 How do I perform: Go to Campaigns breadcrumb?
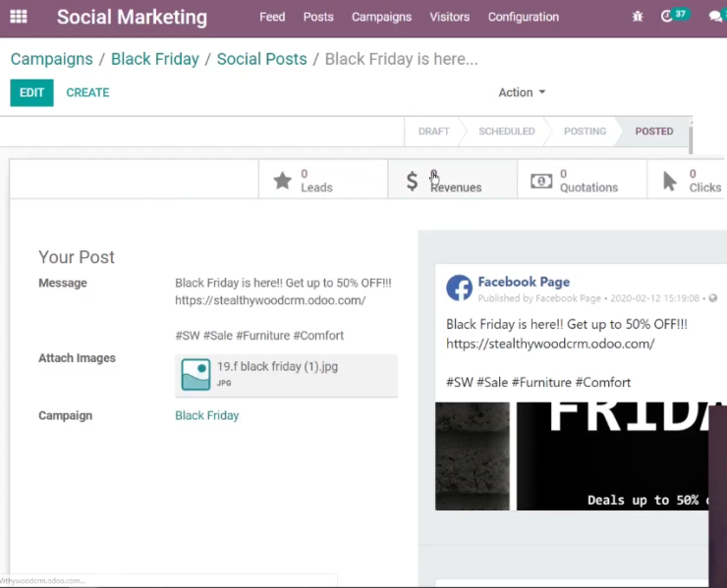(51, 59)
